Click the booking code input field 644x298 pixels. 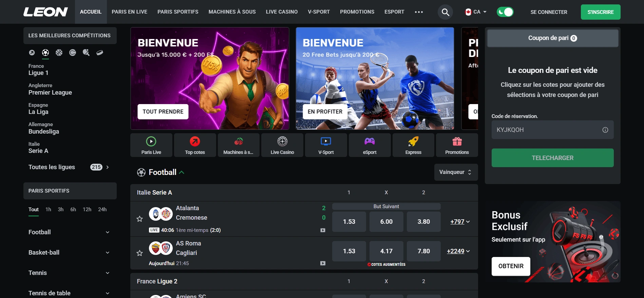pyautogui.click(x=552, y=130)
